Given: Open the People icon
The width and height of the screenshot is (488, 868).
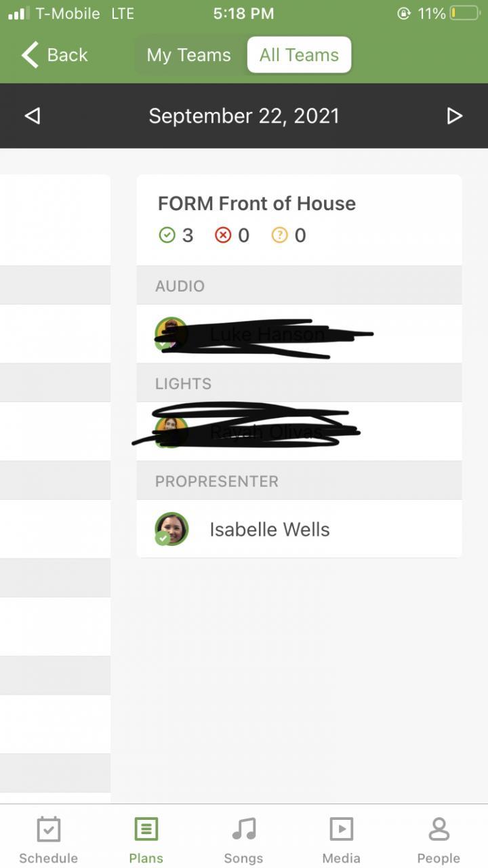Looking at the screenshot, I should [x=439, y=829].
